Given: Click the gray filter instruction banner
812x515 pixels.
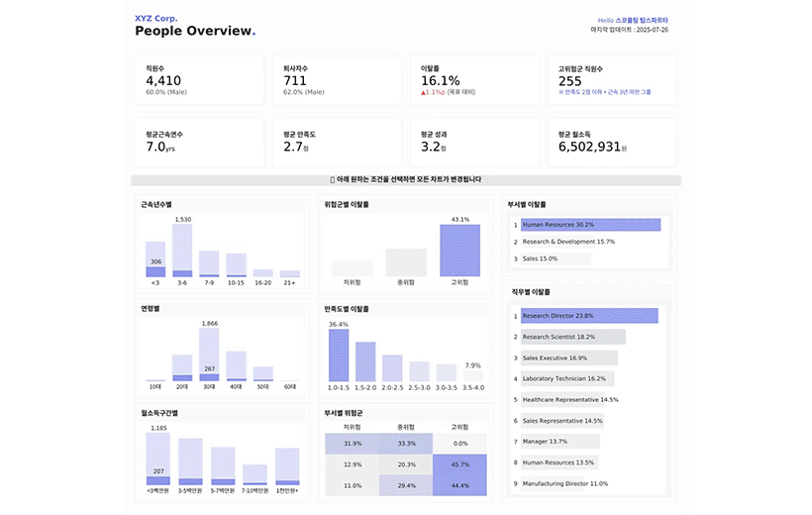Looking at the screenshot, I should pos(405,180).
